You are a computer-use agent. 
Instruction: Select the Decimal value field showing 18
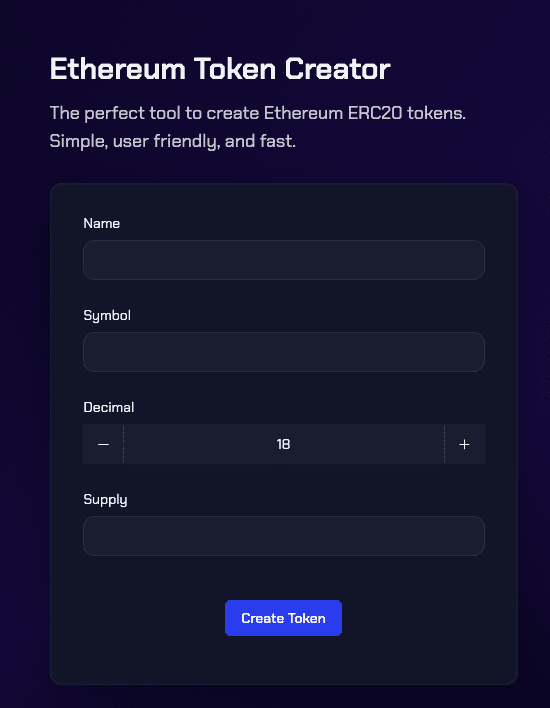pyautogui.click(x=284, y=444)
